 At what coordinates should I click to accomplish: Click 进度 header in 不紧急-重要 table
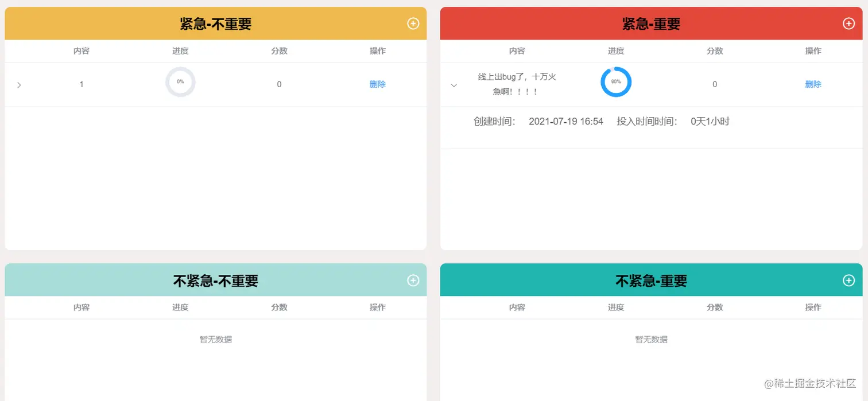coord(616,307)
